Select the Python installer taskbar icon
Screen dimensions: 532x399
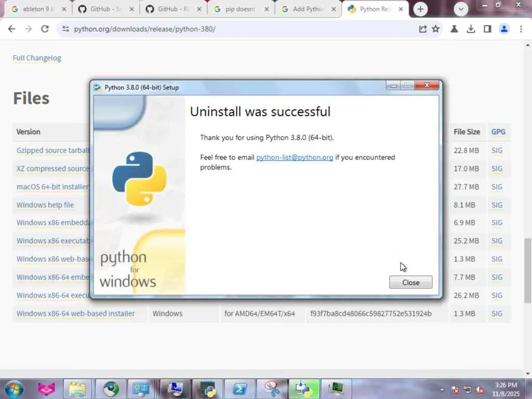click(x=304, y=389)
